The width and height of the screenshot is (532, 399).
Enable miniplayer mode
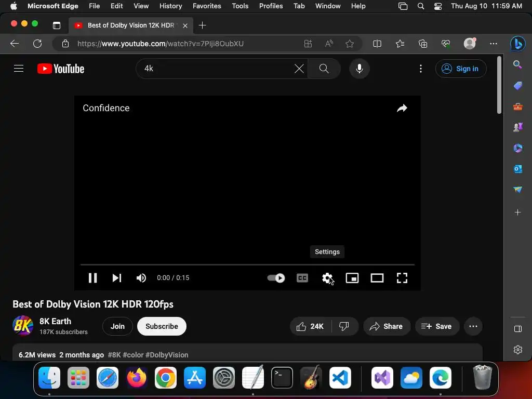(352, 278)
